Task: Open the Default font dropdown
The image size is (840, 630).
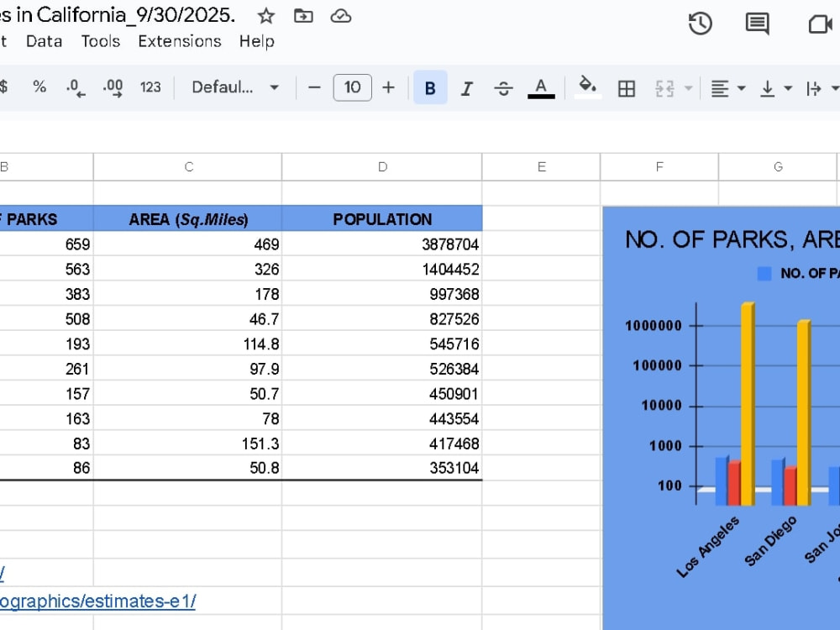Action: (x=234, y=87)
